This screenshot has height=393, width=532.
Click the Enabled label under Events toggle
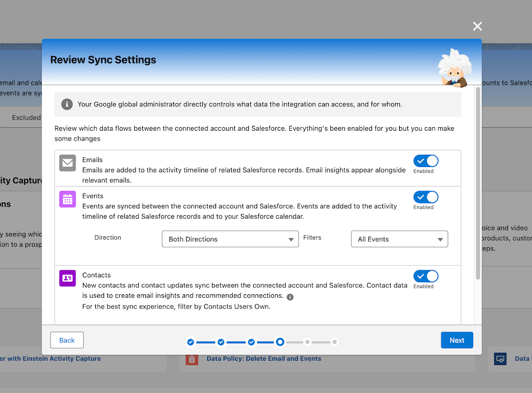coord(424,207)
